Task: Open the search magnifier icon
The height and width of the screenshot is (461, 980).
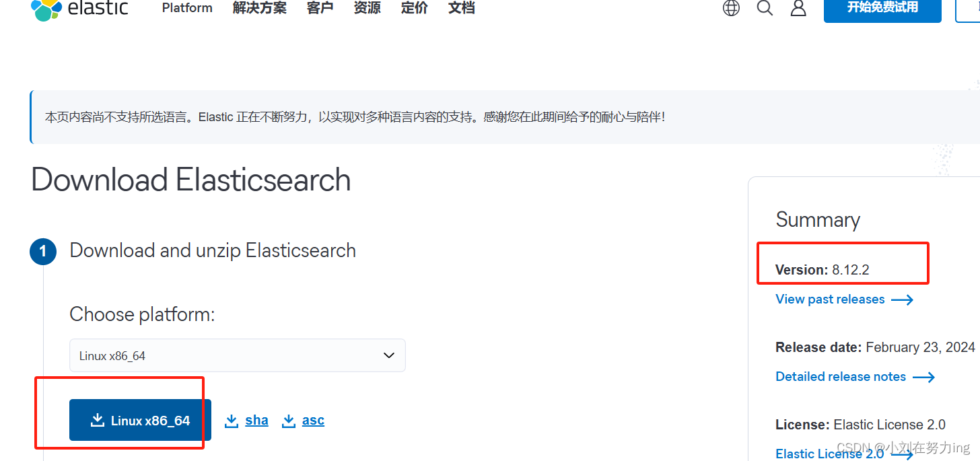Action: point(765,8)
